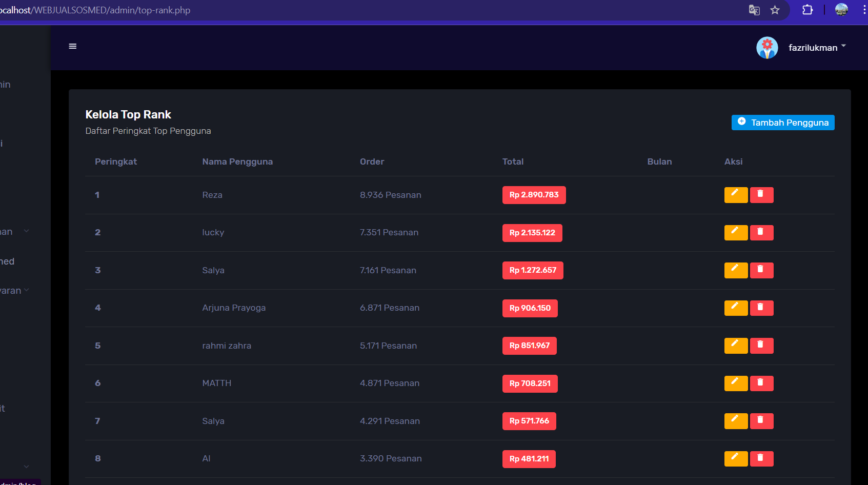Click the edit pencil icon for Reza
This screenshot has width=868, height=485.
point(735,195)
